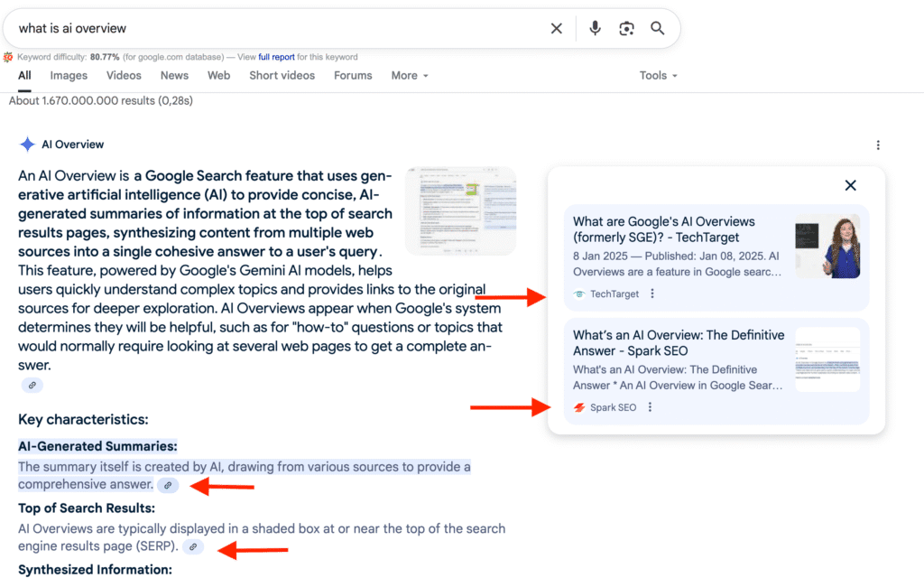Open TechTarget source three-dot menu
Image resolution: width=924 pixels, height=578 pixels.
click(x=653, y=294)
